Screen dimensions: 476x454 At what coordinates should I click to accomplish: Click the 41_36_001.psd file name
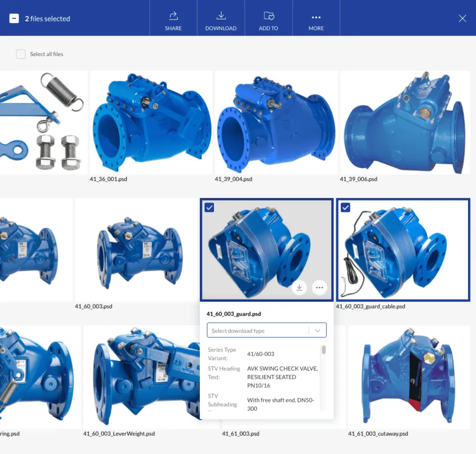108,179
